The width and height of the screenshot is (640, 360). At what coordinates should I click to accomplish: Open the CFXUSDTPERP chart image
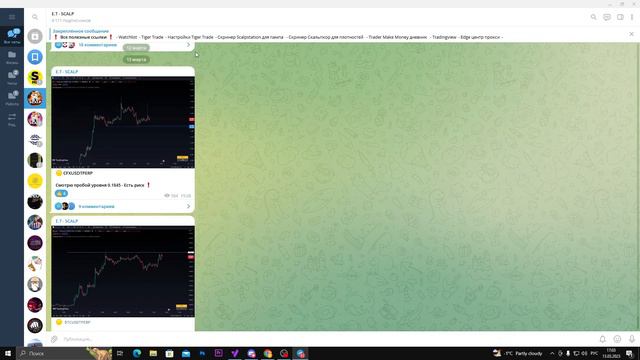tap(123, 122)
